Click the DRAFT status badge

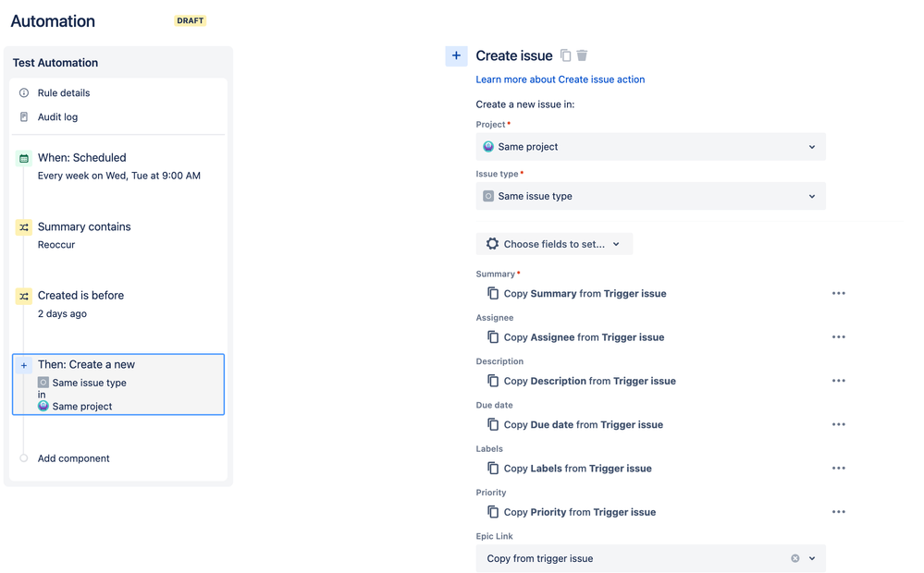click(x=191, y=20)
